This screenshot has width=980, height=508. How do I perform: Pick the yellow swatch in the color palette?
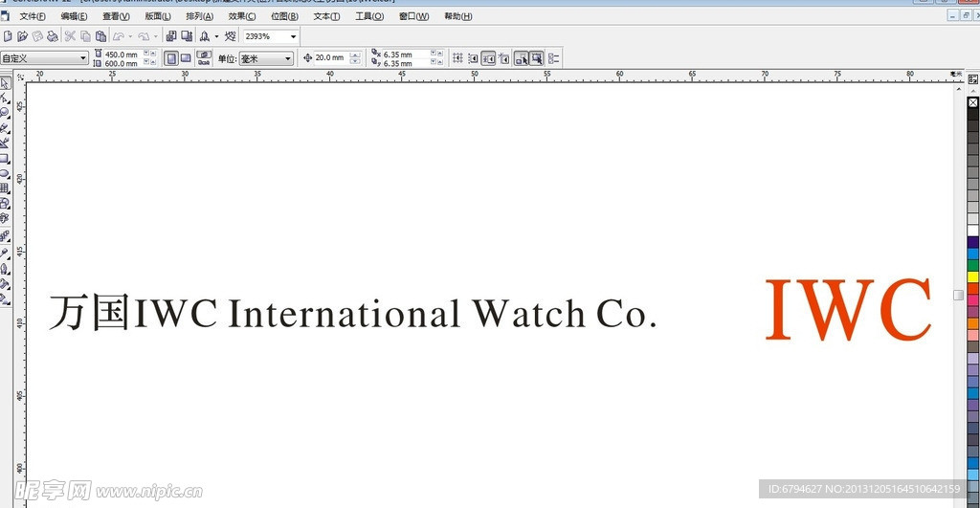[973, 276]
